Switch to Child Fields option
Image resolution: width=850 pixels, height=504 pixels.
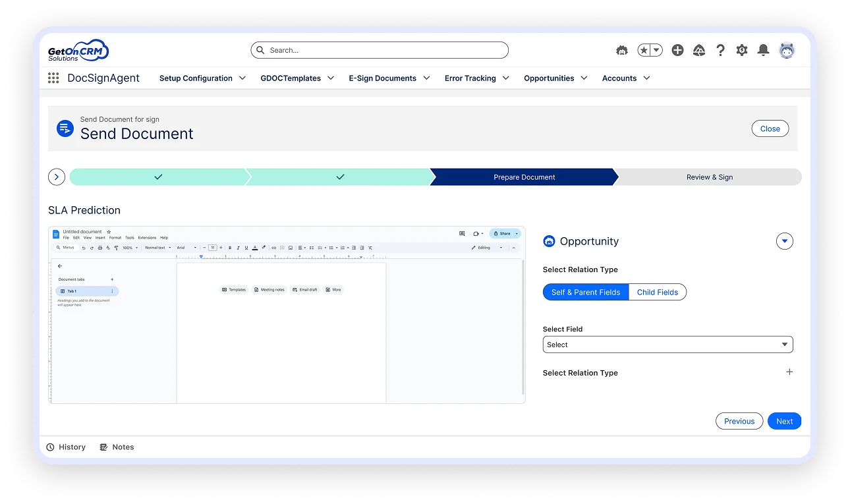[657, 292]
